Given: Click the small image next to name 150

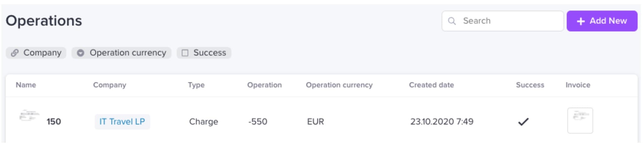Looking at the screenshot, I should click(x=29, y=115).
